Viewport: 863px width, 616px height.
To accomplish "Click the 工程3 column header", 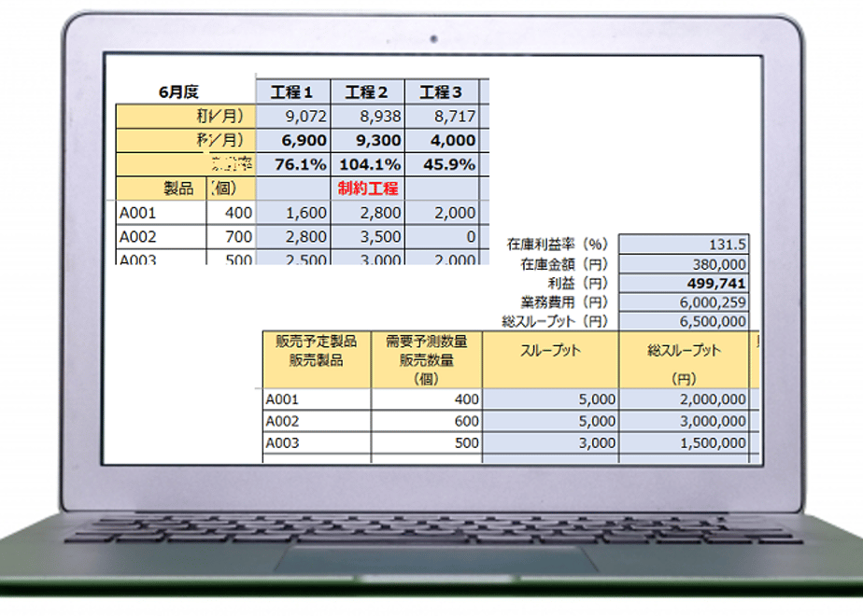I will tap(442, 91).
